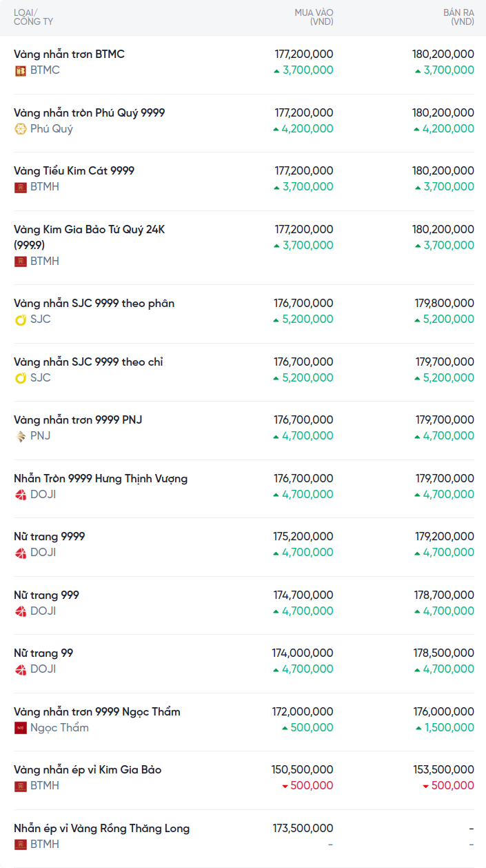Open Nữ trang 9999 product row
This screenshot has width=486, height=868.
pyautogui.click(x=49, y=537)
